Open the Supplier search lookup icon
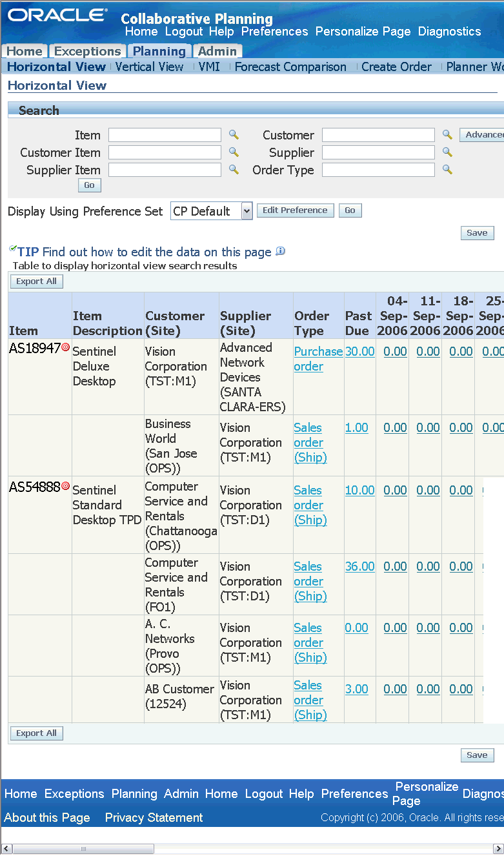The height and width of the screenshot is (856, 504). 447,152
